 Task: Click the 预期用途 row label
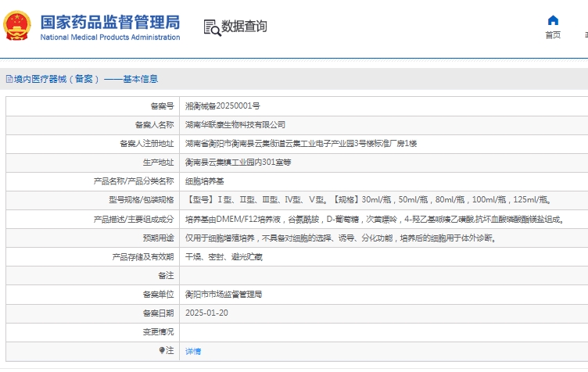(x=158, y=238)
